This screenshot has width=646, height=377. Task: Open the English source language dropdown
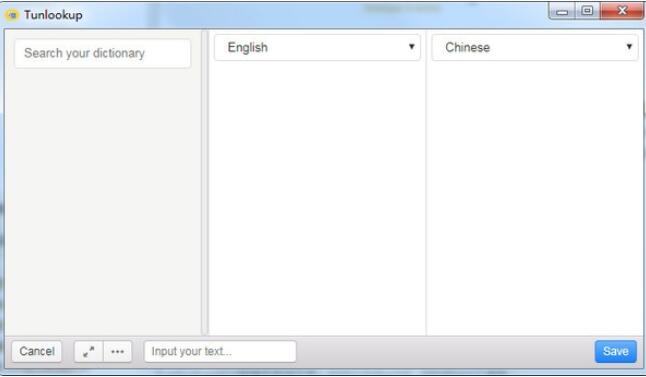point(317,47)
